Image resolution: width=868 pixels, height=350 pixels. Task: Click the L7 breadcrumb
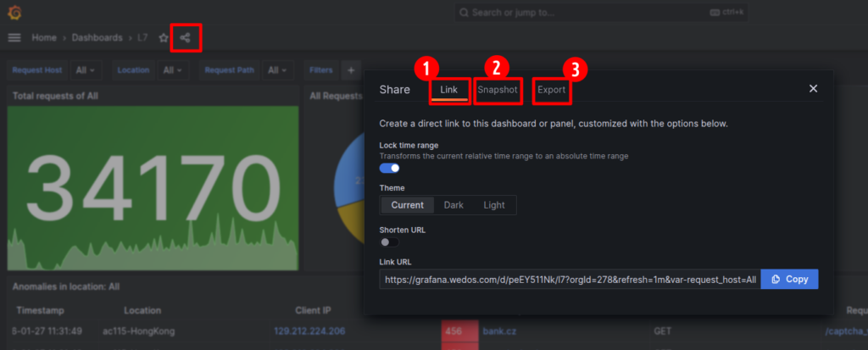click(142, 37)
